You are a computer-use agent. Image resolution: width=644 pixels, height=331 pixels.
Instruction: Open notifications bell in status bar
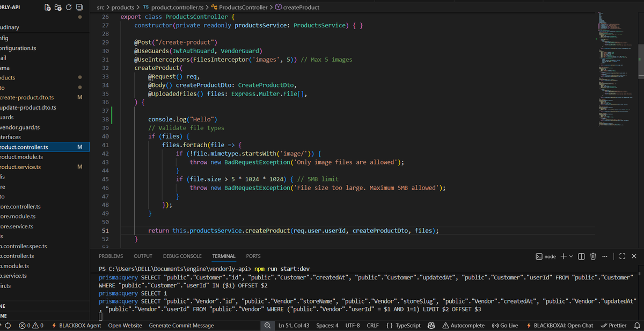click(x=636, y=326)
